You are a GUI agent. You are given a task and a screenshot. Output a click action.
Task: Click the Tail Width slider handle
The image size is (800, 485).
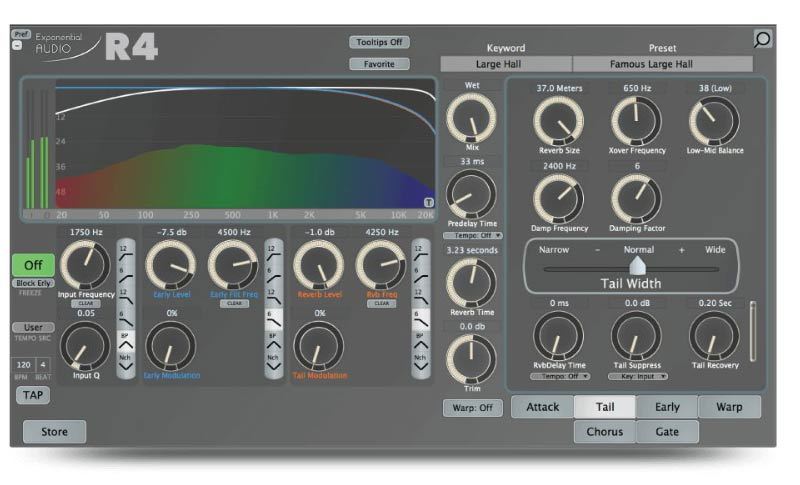coord(637,267)
